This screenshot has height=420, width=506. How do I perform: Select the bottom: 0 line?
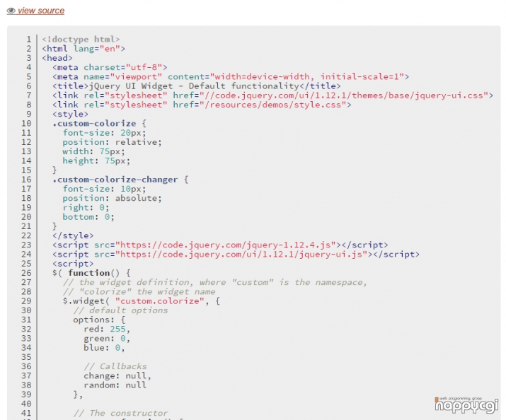click(x=88, y=217)
